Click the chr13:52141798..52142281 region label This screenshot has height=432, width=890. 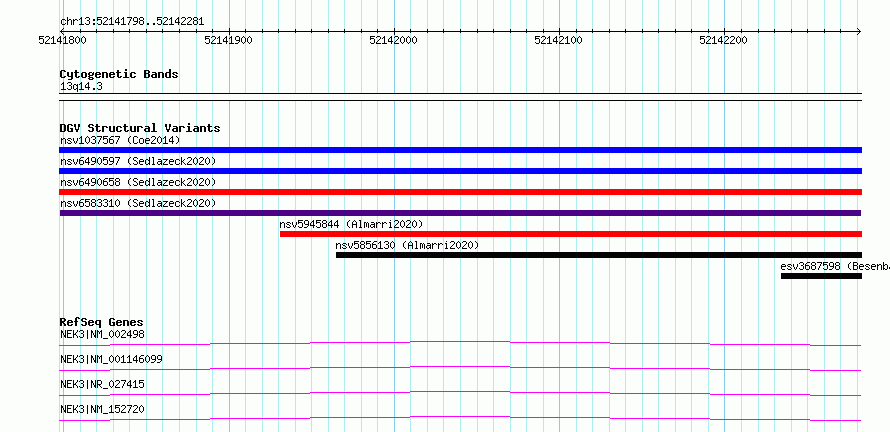(x=132, y=22)
